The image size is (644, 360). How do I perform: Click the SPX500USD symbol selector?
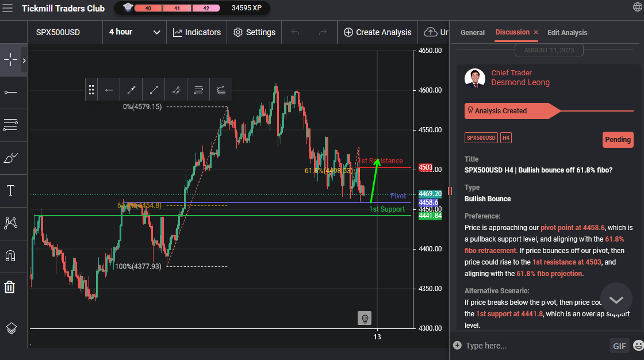click(x=58, y=32)
